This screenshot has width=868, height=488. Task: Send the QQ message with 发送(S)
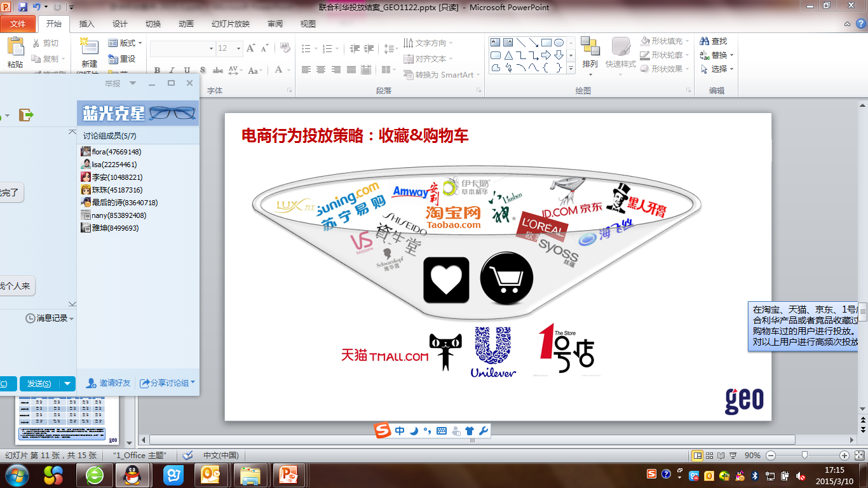pos(39,383)
